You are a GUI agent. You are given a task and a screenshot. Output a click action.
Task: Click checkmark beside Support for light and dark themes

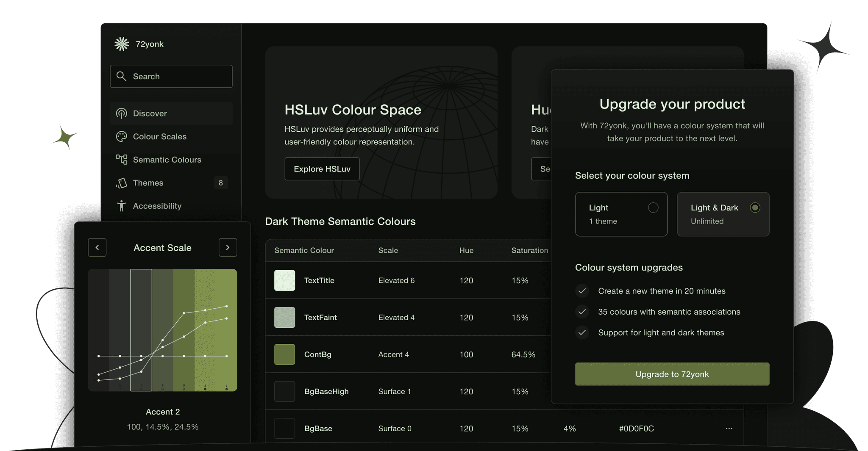(x=582, y=332)
